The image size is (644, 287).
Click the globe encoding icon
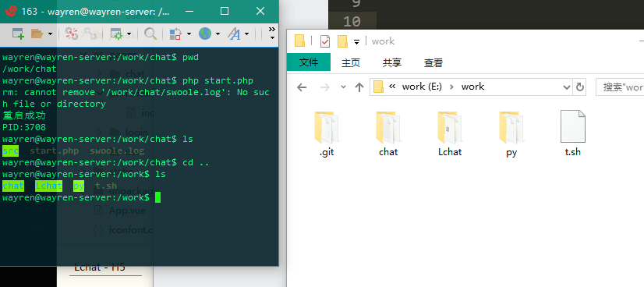[x=205, y=34]
